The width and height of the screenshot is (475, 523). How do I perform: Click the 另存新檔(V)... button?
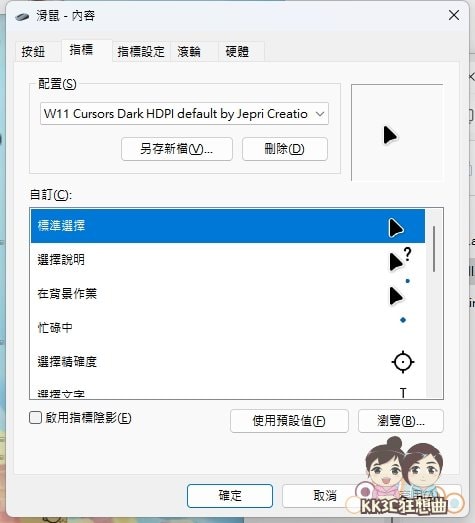[177, 149]
